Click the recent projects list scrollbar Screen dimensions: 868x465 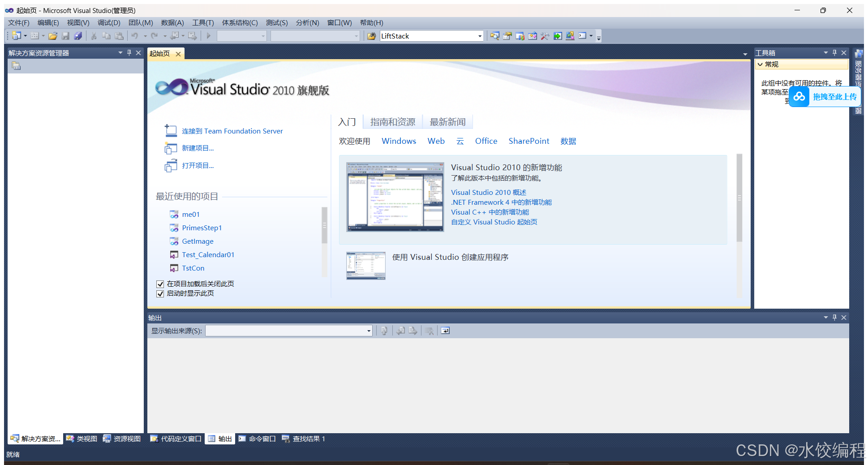pos(324,225)
